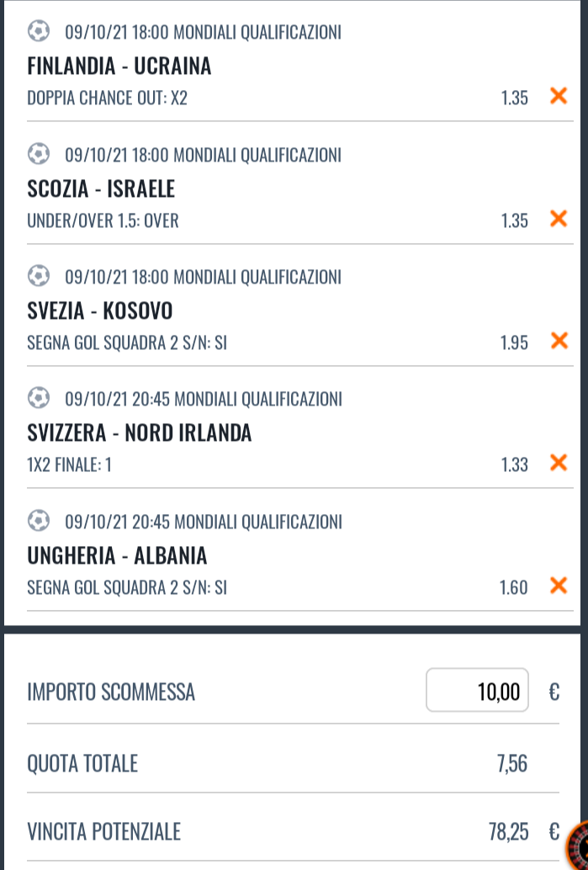Select the 1.95 odds for Kosovo scoring
This screenshot has width=588, height=870.
514,343
